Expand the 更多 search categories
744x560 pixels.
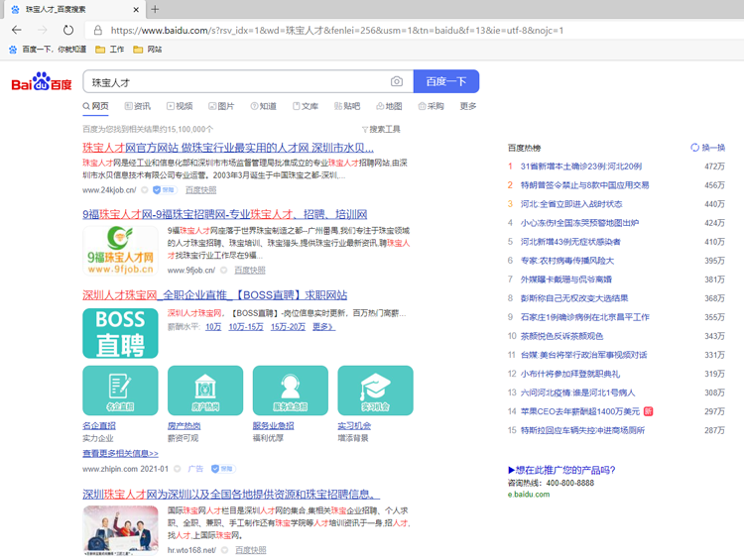point(468,106)
